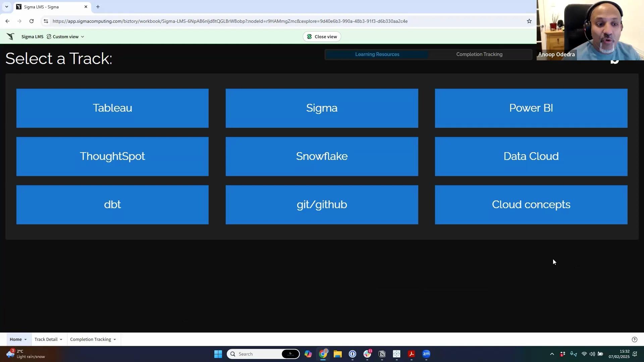Screen dimensions: 644x362
Task: Switch to Google Chrome in the taskbar
Action: [x=323, y=354]
